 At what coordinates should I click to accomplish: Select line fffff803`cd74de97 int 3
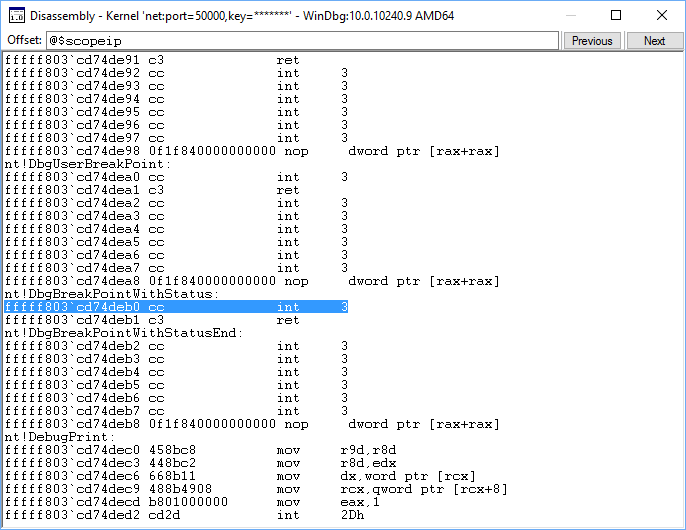click(176, 138)
